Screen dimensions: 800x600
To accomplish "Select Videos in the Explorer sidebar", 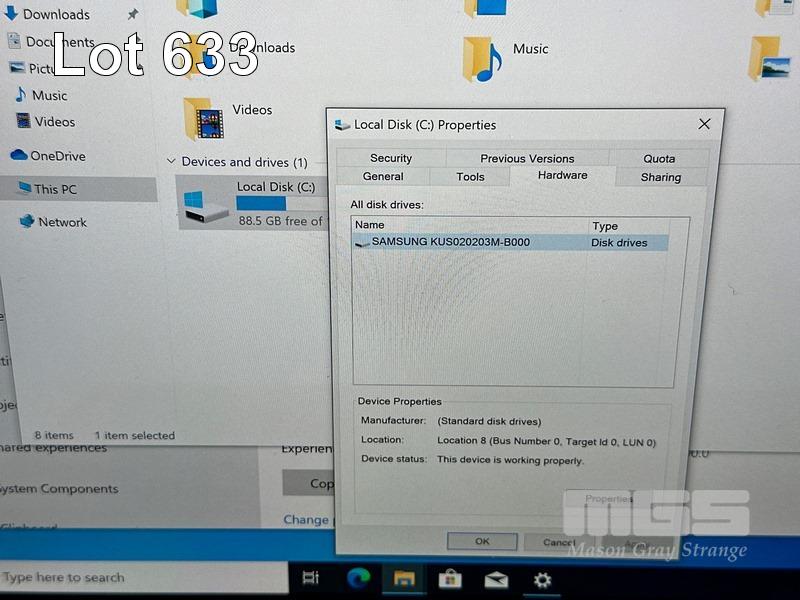I will click(x=55, y=122).
